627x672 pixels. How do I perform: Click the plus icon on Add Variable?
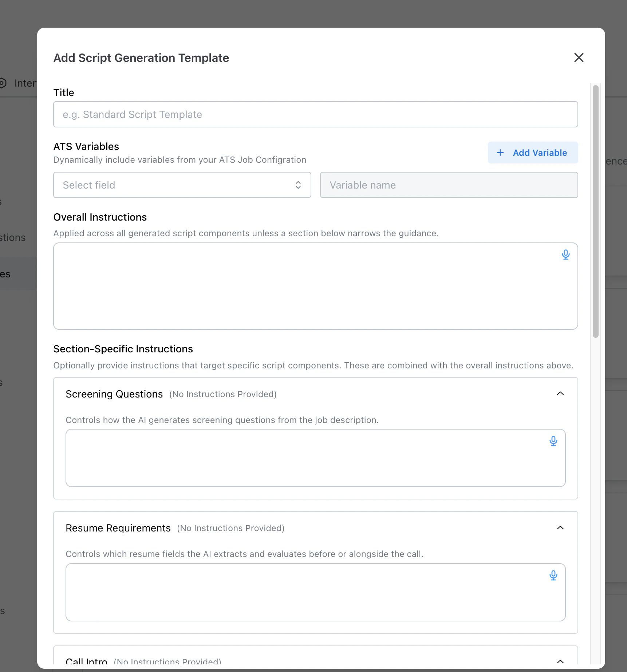pyautogui.click(x=501, y=153)
